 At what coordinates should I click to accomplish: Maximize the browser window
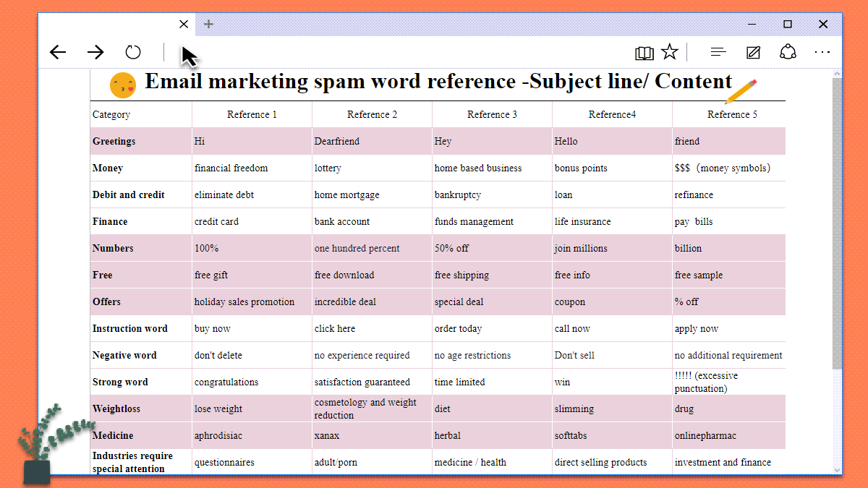(x=788, y=25)
